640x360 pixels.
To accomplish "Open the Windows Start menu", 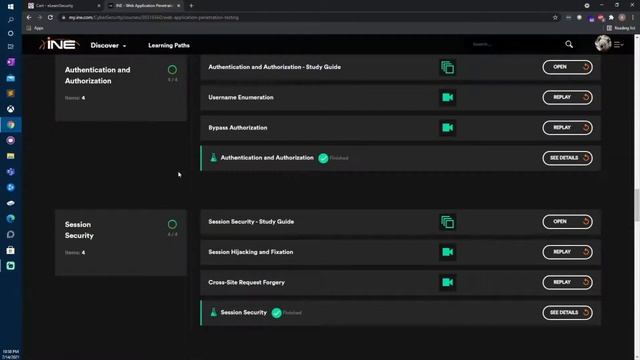I will tap(11, 7).
